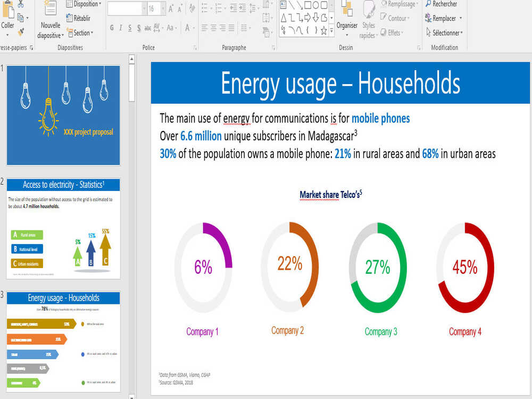Activate the format painter brush
The width and height of the screenshot is (532, 399).
(x=21, y=32)
